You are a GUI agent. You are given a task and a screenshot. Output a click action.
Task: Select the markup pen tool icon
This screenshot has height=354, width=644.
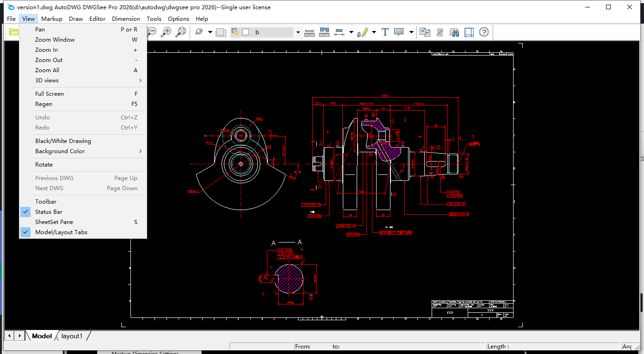pos(363,32)
